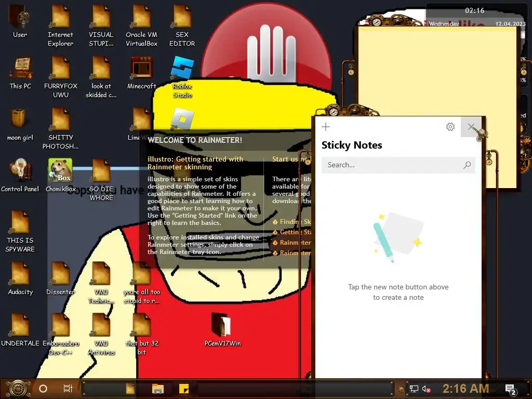532x399 pixels.
Task: Select the Roblox Player icon under Roblox Studio
Action: (182, 119)
